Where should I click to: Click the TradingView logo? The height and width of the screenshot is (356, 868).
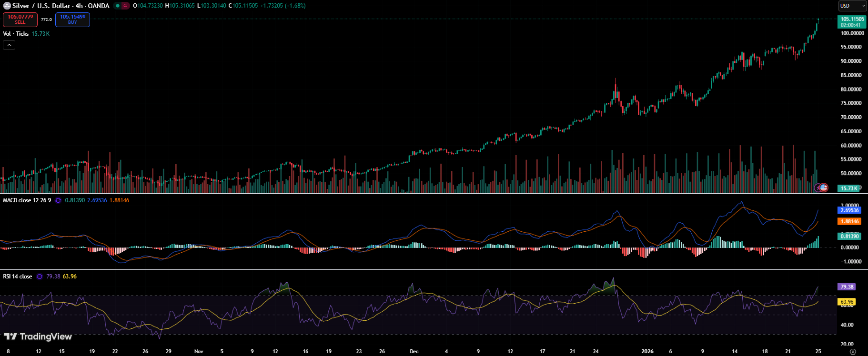click(38, 336)
